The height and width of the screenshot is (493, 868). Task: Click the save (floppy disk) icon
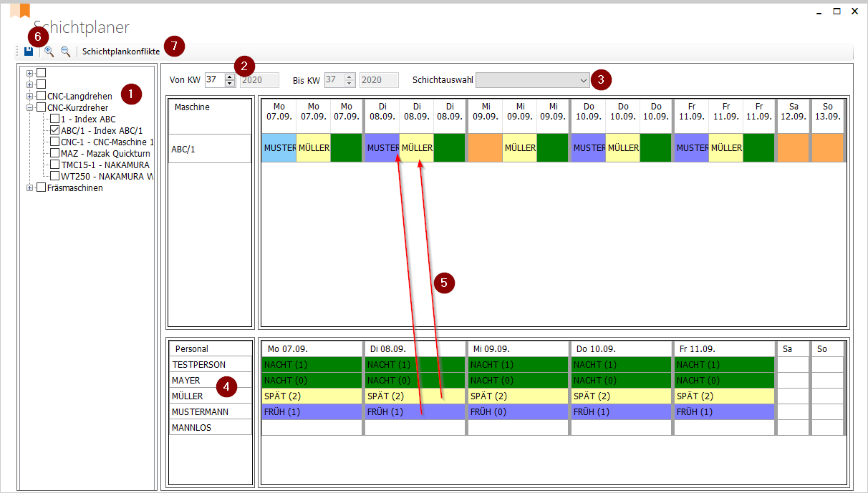29,52
